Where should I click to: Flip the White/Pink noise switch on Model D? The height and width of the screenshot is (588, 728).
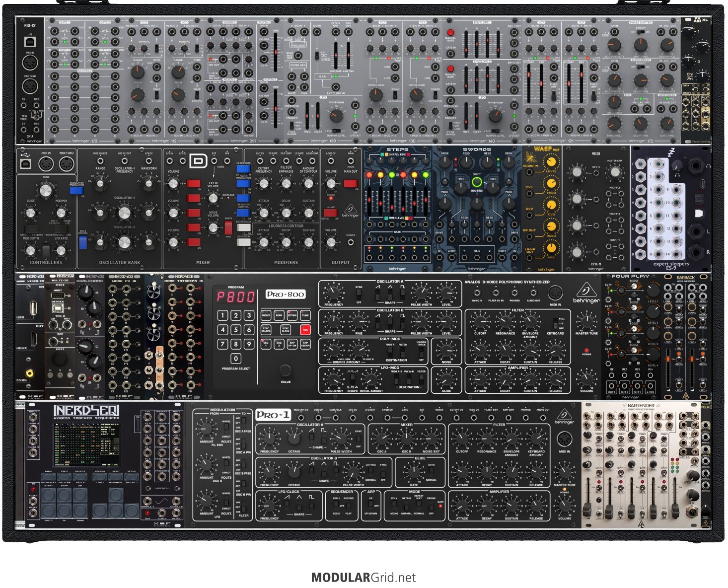[228, 228]
